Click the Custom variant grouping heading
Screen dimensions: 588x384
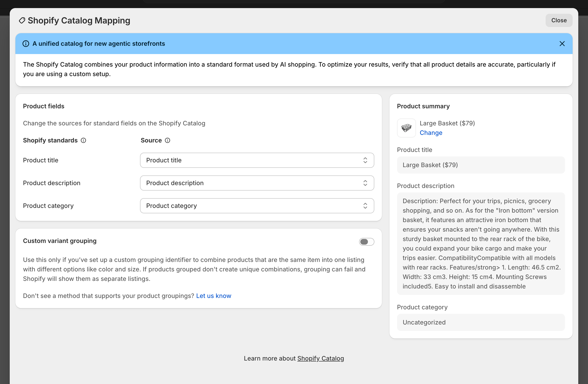tap(60, 241)
